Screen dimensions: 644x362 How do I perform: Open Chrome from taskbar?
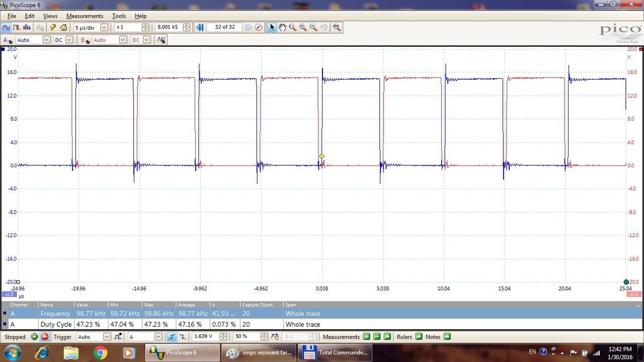point(100,352)
